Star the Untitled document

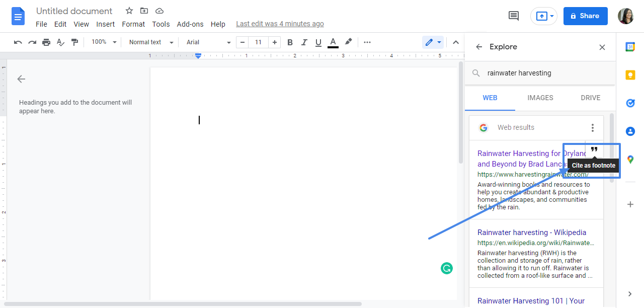[129, 11]
